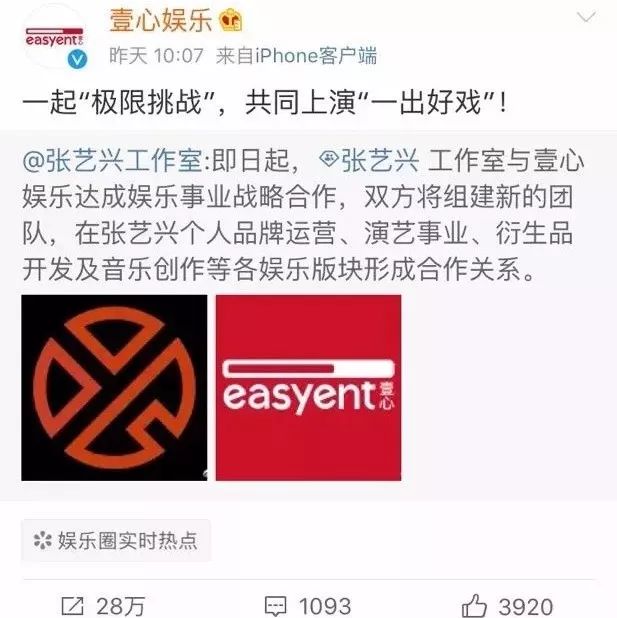Open the 壹心娱乐 profile avatar
This screenshot has width=617, height=618.
(55, 39)
